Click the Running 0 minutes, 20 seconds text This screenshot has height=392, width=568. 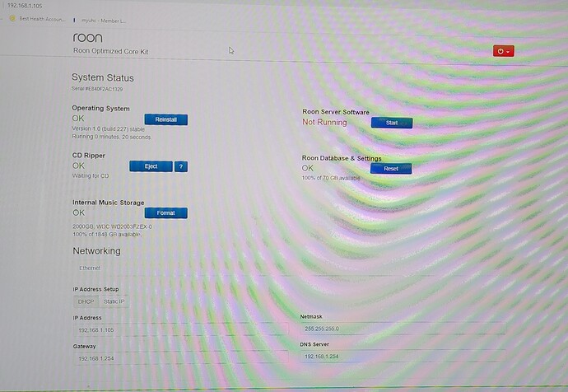[111, 137]
